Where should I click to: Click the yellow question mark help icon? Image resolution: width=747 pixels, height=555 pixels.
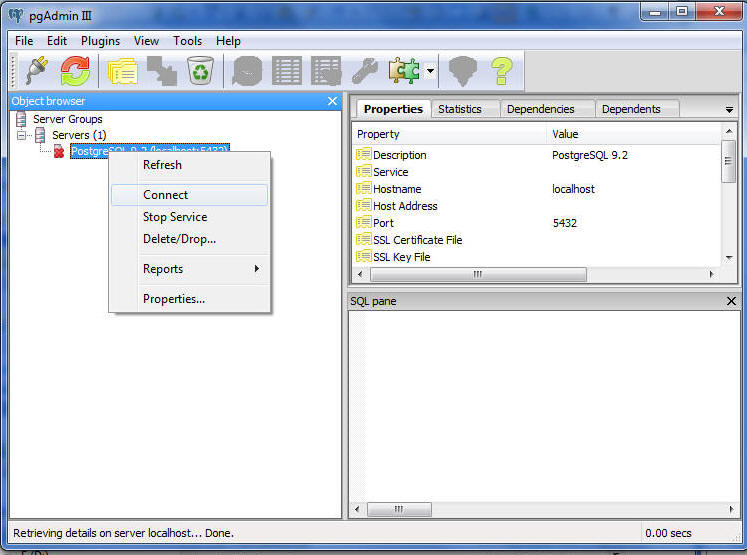click(501, 70)
